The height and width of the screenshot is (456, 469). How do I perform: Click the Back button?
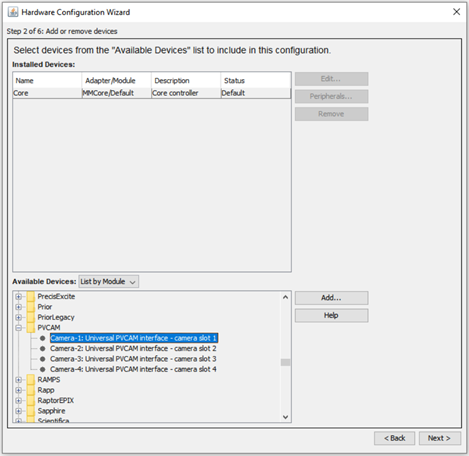point(394,438)
